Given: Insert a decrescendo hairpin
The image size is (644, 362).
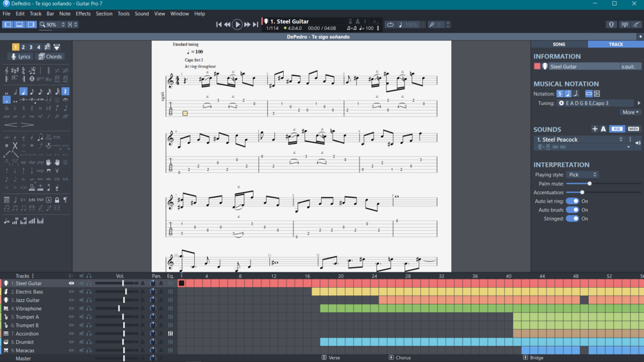Looking at the screenshot, I should [x=27, y=125].
